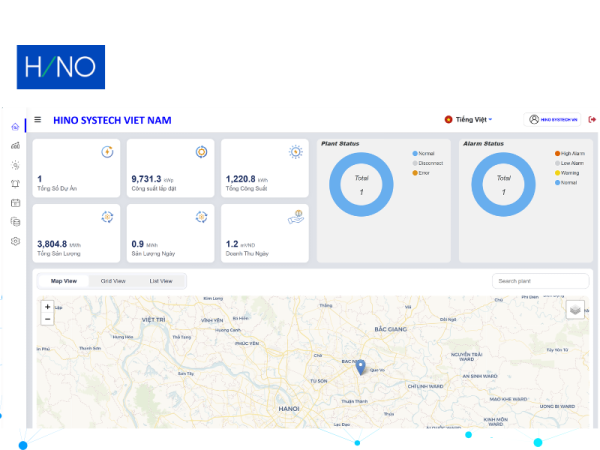
Task: Click the Sản Lượng Ngày card icon
Action: [201, 217]
